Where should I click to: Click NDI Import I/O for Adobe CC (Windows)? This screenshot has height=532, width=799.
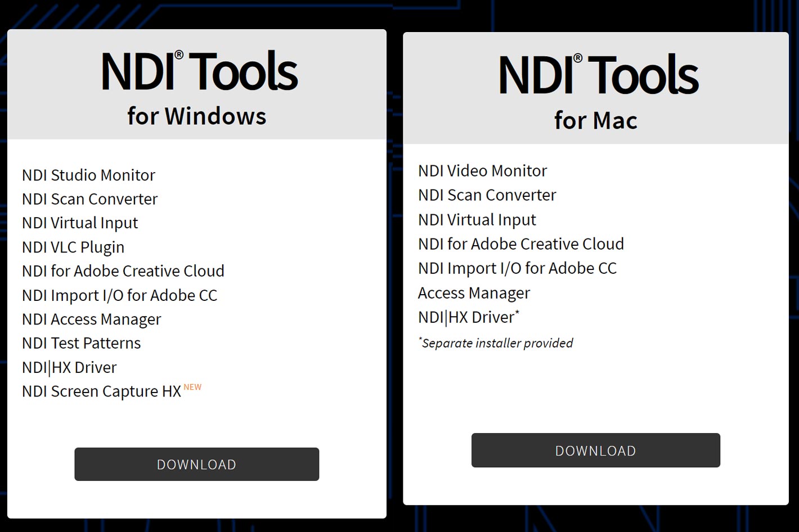click(x=119, y=295)
